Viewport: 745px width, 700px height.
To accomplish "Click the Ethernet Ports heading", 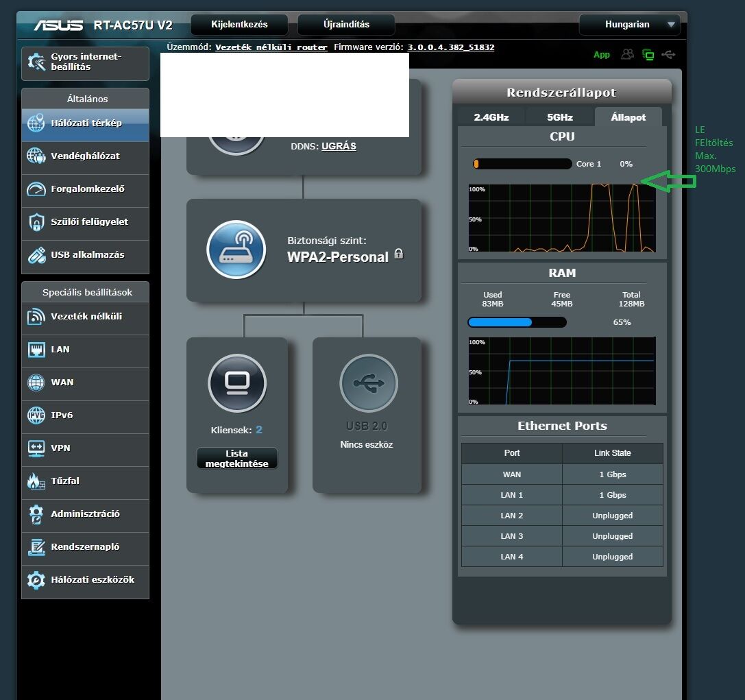I will click(562, 426).
